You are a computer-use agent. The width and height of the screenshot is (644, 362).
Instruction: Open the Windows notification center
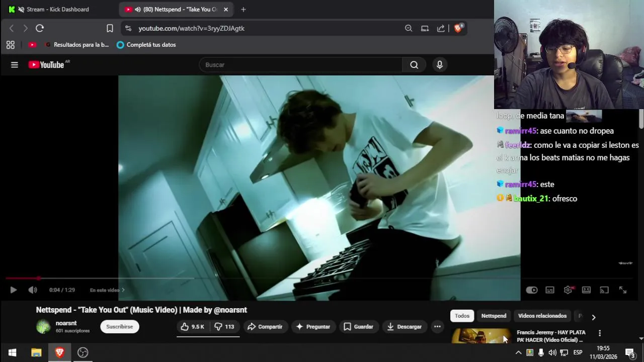click(x=630, y=352)
